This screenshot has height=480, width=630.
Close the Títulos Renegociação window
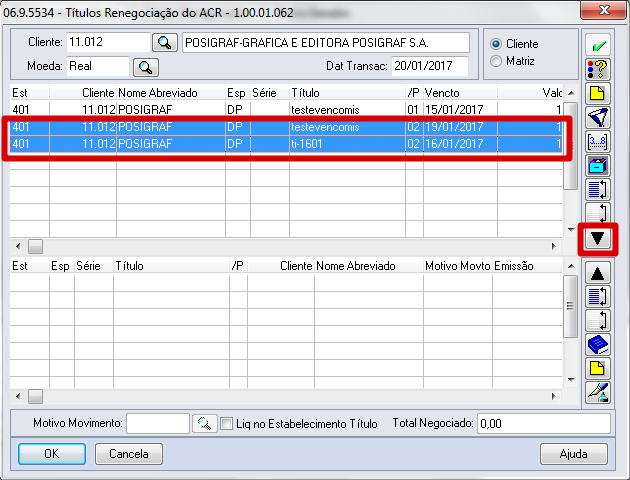tap(603, 10)
